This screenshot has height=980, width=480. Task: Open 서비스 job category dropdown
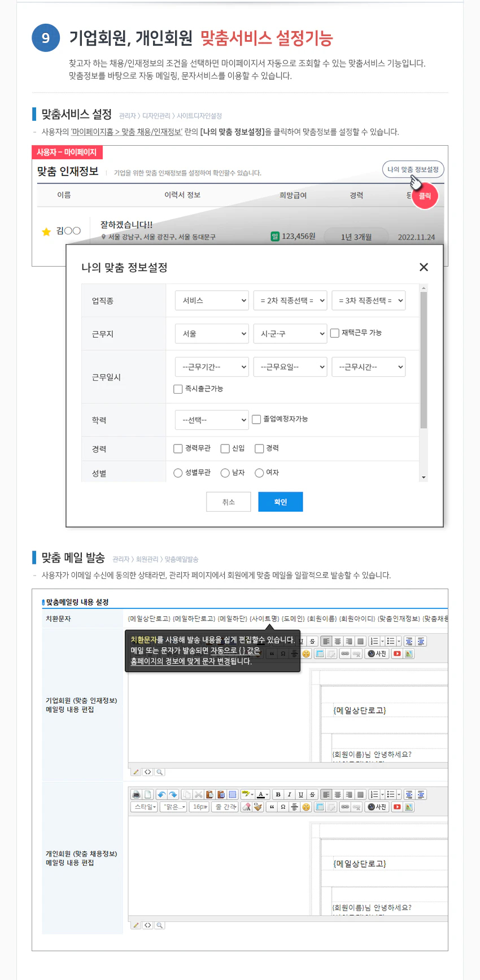pyautogui.click(x=212, y=300)
